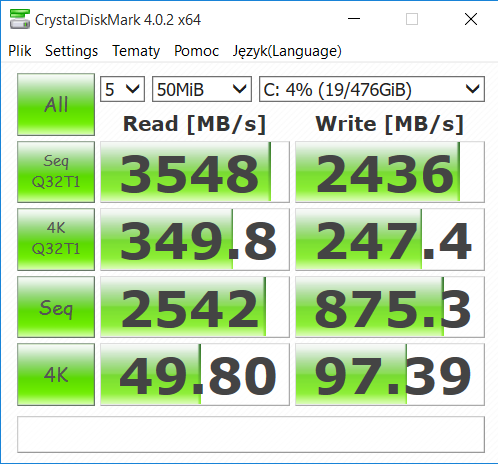Viewport: 498px width, 464px height.
Task: Open the Settings menu
Action: tap(72, 51)
